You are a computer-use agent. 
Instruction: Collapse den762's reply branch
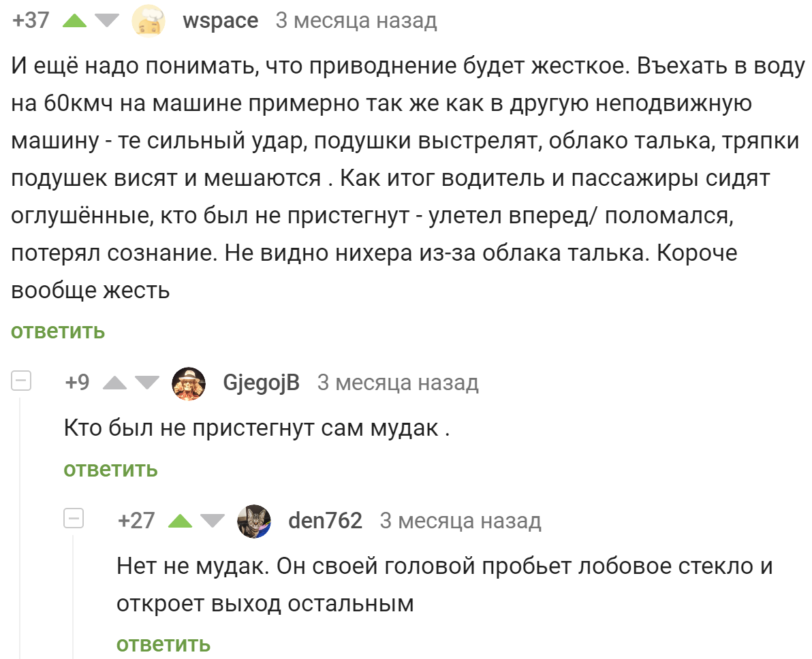pos(74,519)
